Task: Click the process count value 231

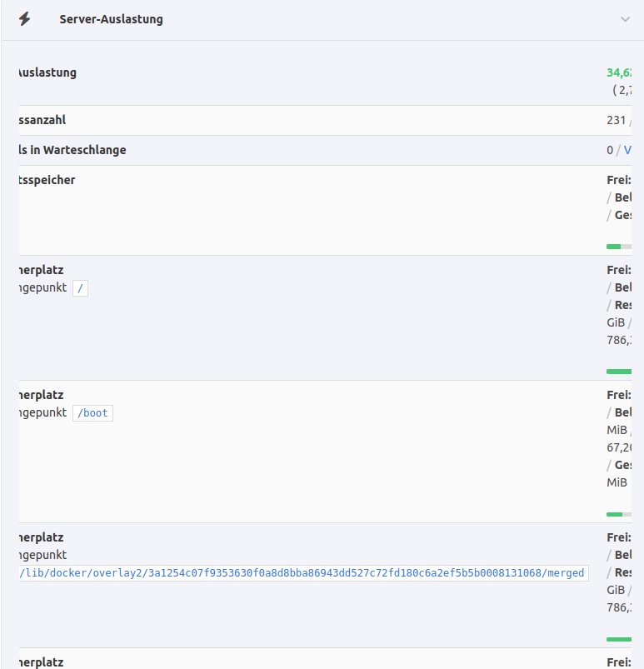Action: tap(616, 120)
